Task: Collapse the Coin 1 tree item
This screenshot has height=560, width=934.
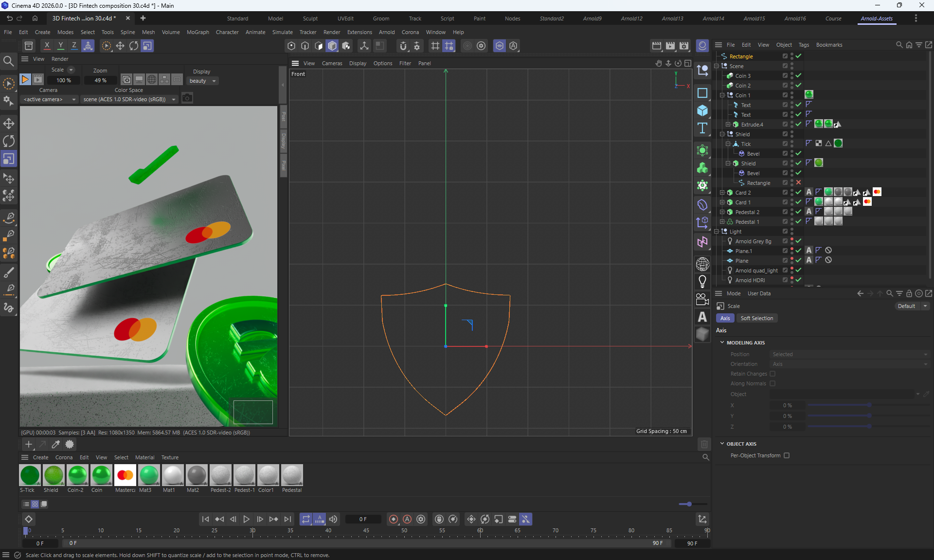Action: pyautogui.click(x=722, y=95)
